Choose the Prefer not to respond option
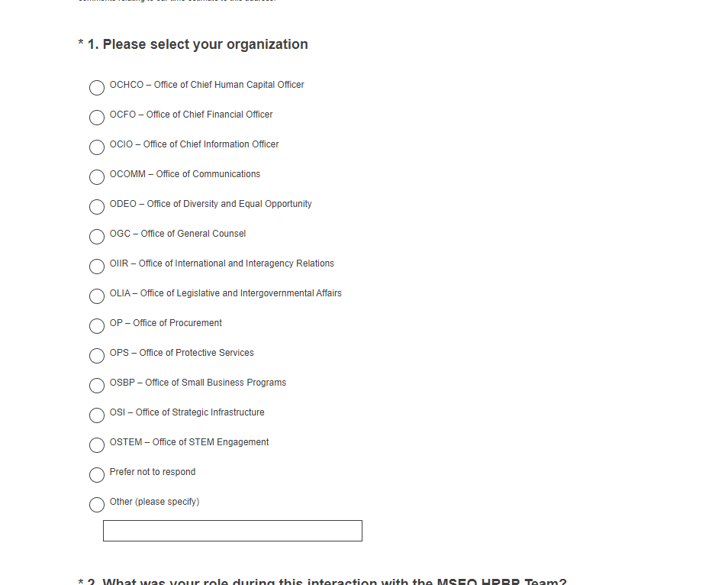Image resolution: width=728 pixels, height=585 pixels. click(97, 475)
